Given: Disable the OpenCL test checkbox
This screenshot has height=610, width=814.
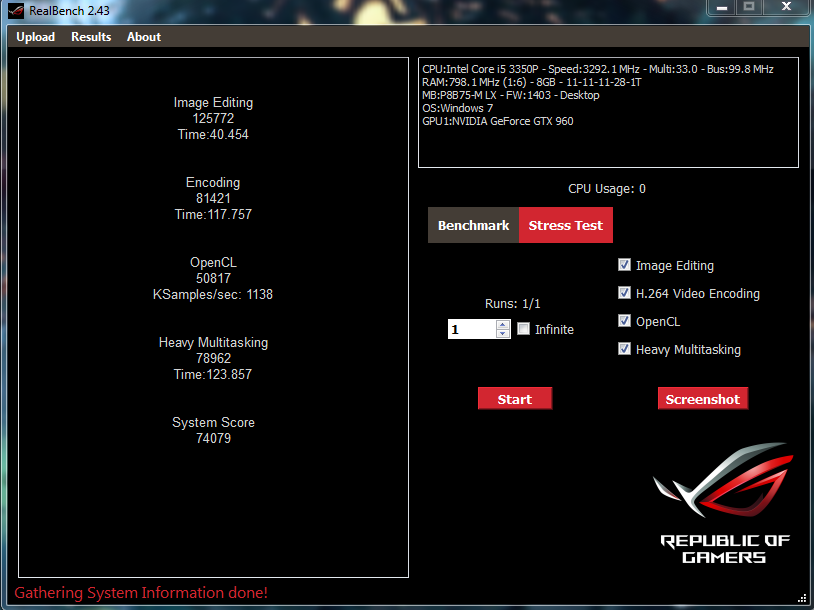Looking at the screenshot, I should point(625,321).
